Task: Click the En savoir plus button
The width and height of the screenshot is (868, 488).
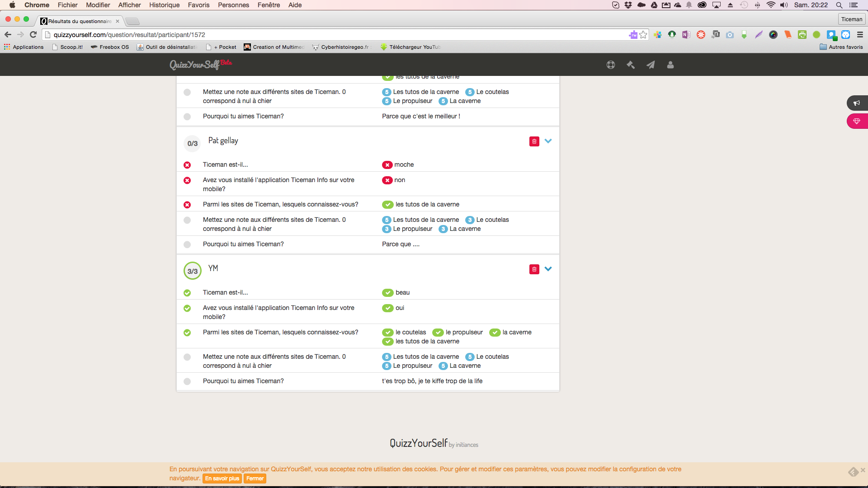Action: point(222,479)
